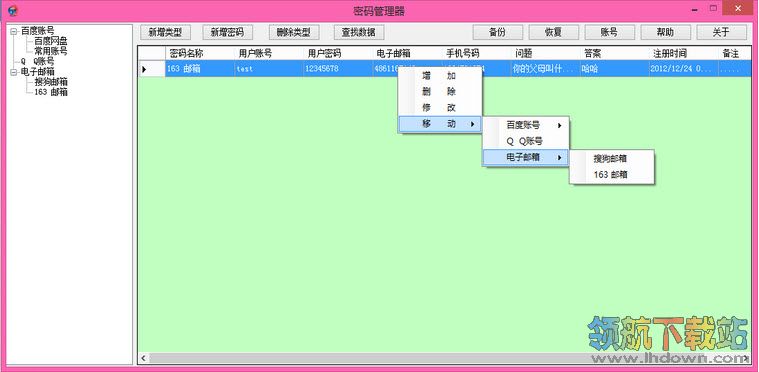Click the 手机号码 column header
The width and height of the screenshot is (759, 372).
pos(477,53)
